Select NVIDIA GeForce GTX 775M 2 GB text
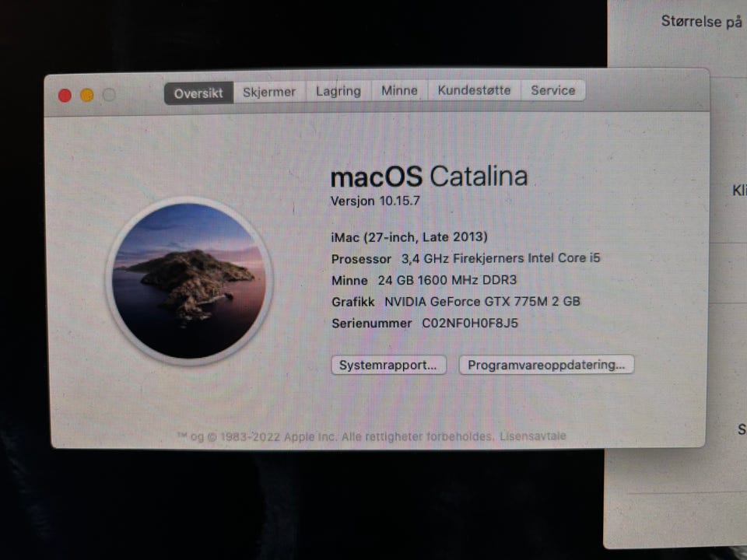Image resolution: width=747 pixels, height=560 pixels. click(482, 302)
